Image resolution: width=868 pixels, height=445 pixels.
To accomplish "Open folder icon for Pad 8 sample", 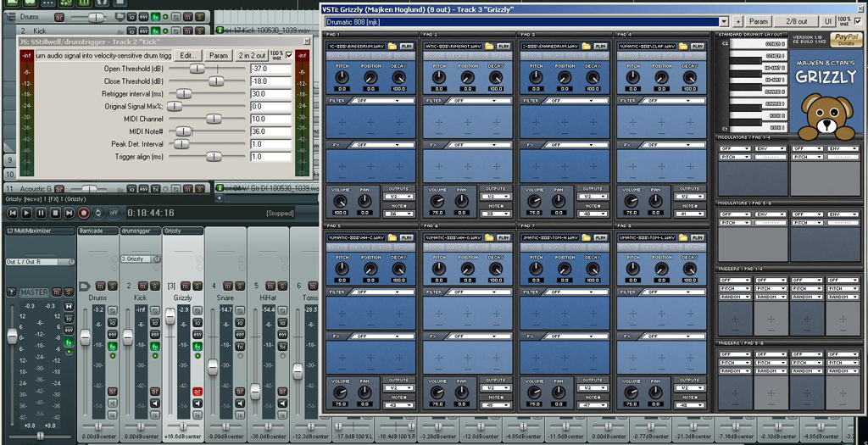I will [683, 237].
